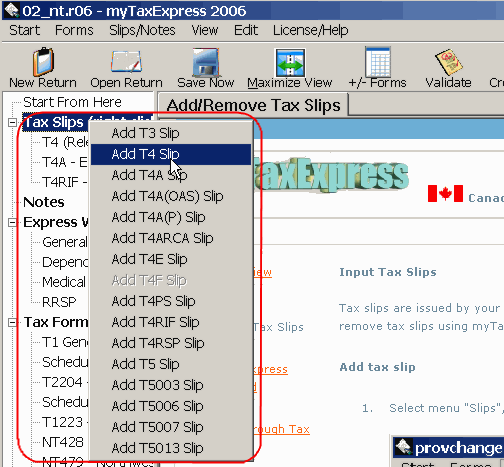Collapse the Express tree section
Screen dimensions: 504x467
pos(12,222)
